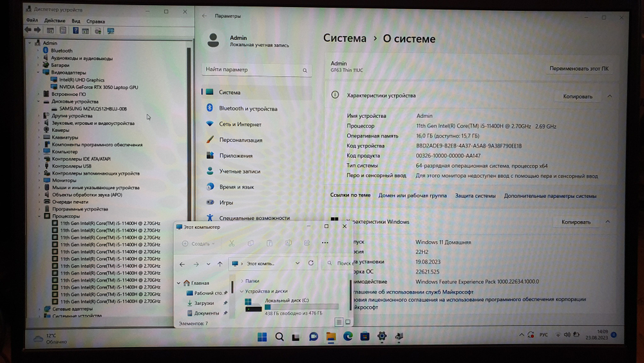Expand Клавиатуры node in Device Manager
Image resolution: width=644 pixels, height=363 pixels.
click(x=39, y=137)
